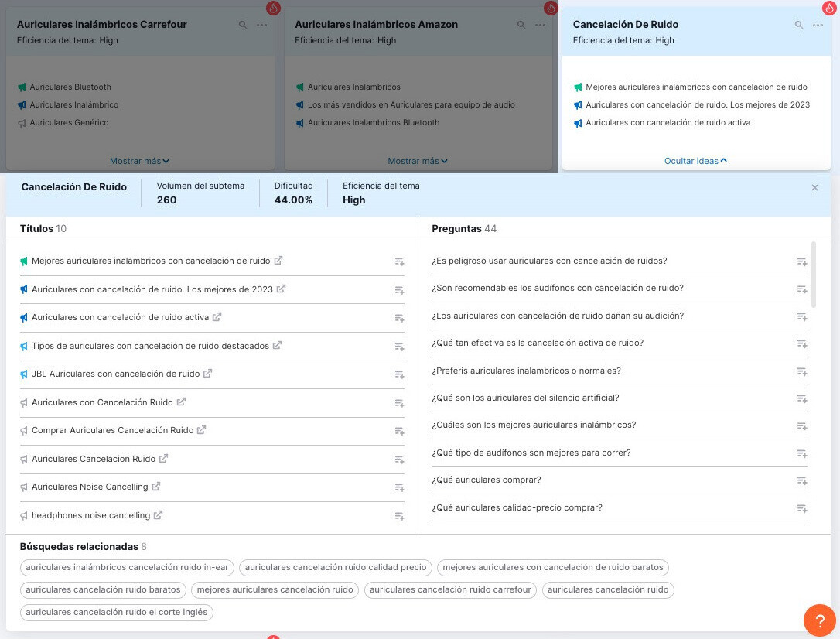This screenshot has width=840, height=639.
Task: Open the ellipsis menu on the Carrefour card
Action: pos(261,25)
